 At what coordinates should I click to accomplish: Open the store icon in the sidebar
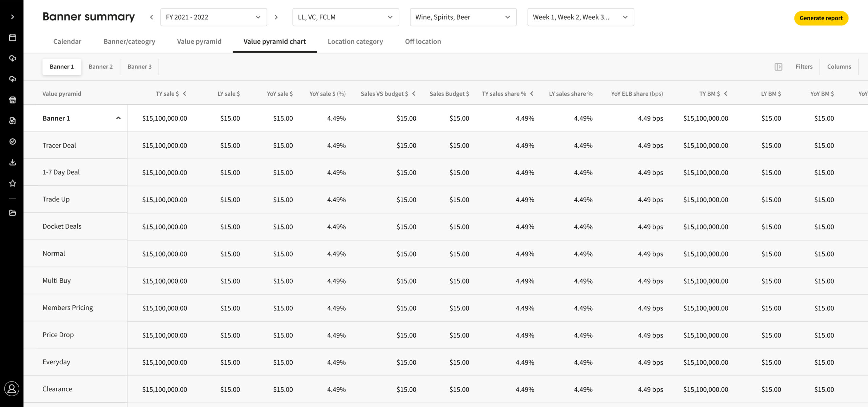(x=13, y=100)
